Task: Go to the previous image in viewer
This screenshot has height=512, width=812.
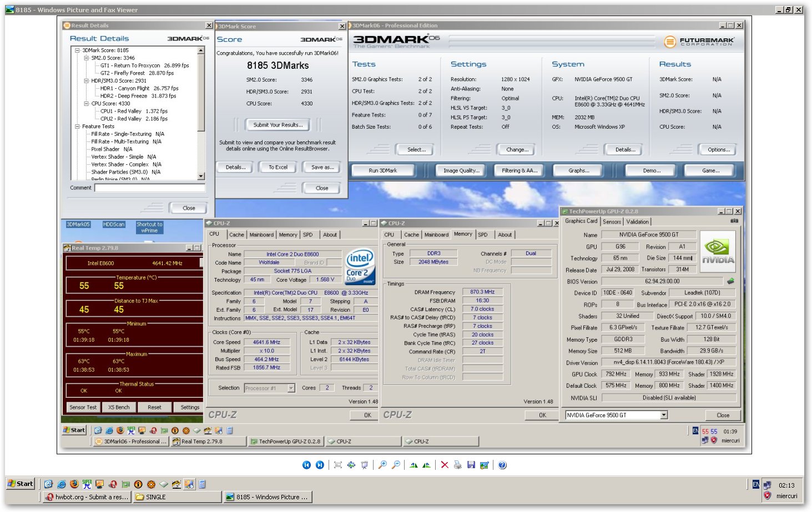Action: (306, 465)
